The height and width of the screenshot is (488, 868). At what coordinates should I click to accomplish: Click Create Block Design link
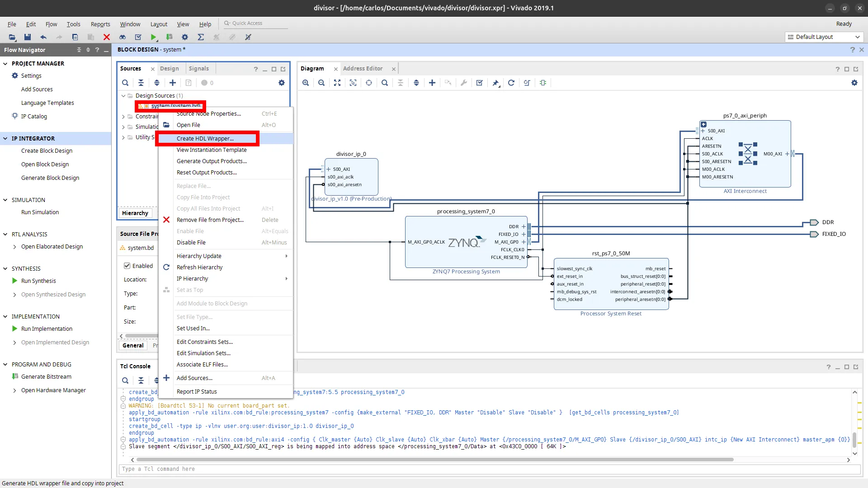click(47, 151)
